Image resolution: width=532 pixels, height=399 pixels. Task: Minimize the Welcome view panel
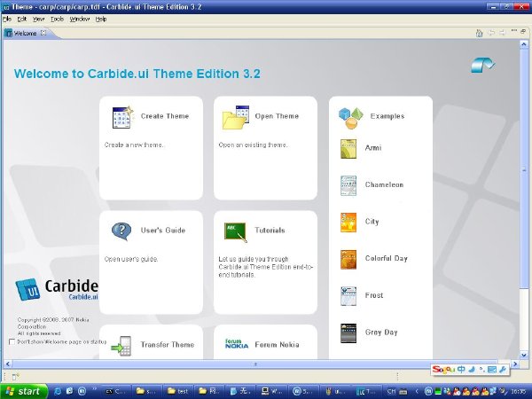(514, 31)
